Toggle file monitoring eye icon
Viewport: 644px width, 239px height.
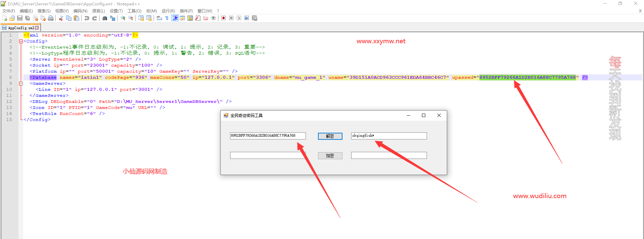click(213, 18)
